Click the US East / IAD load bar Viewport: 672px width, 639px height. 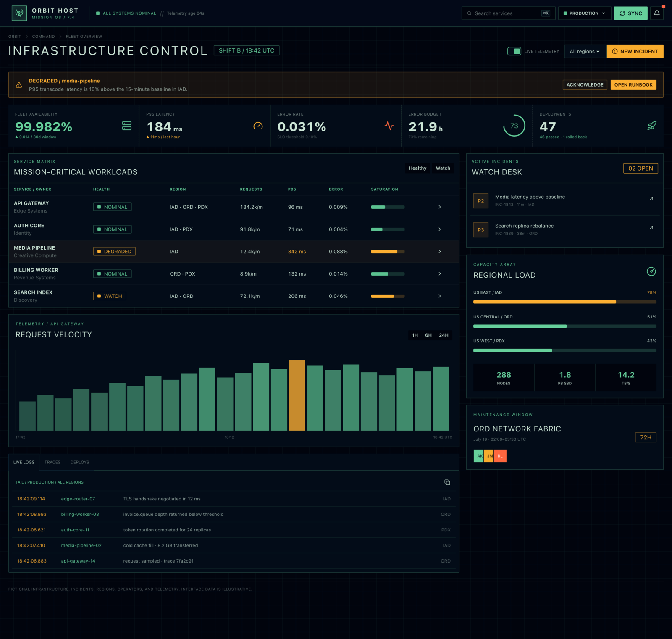565,302
